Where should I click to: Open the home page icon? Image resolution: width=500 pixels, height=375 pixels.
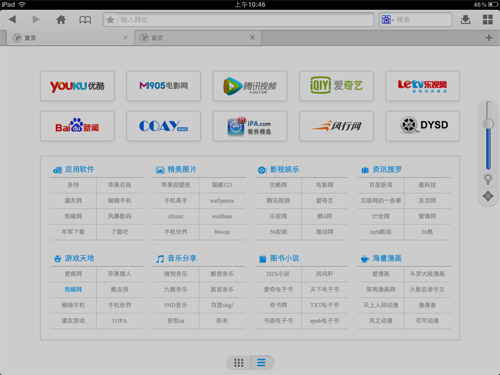(61, 20)
